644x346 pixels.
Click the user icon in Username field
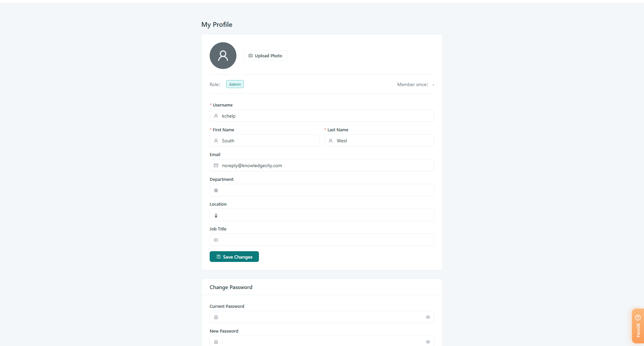[216, 116]
